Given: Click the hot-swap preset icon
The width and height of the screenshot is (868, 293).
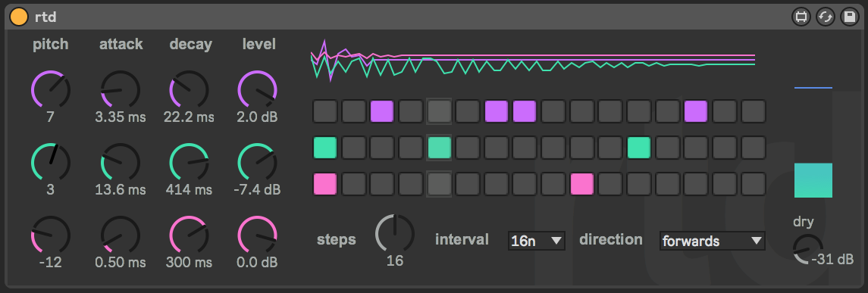Looking at the screenshot, I should (825, 17).
